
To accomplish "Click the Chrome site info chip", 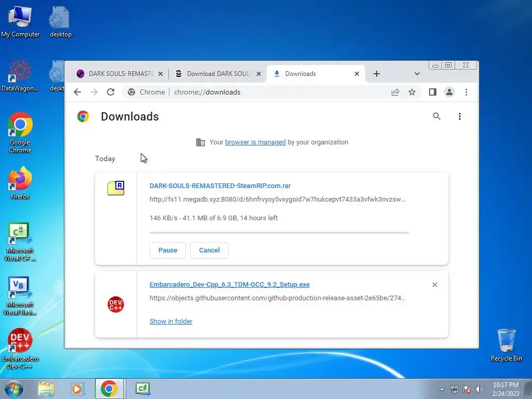I will (146, 92).
